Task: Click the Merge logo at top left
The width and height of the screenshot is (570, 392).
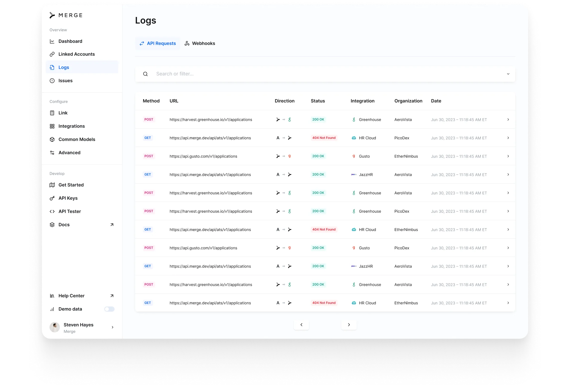Action: click(66, 15)
